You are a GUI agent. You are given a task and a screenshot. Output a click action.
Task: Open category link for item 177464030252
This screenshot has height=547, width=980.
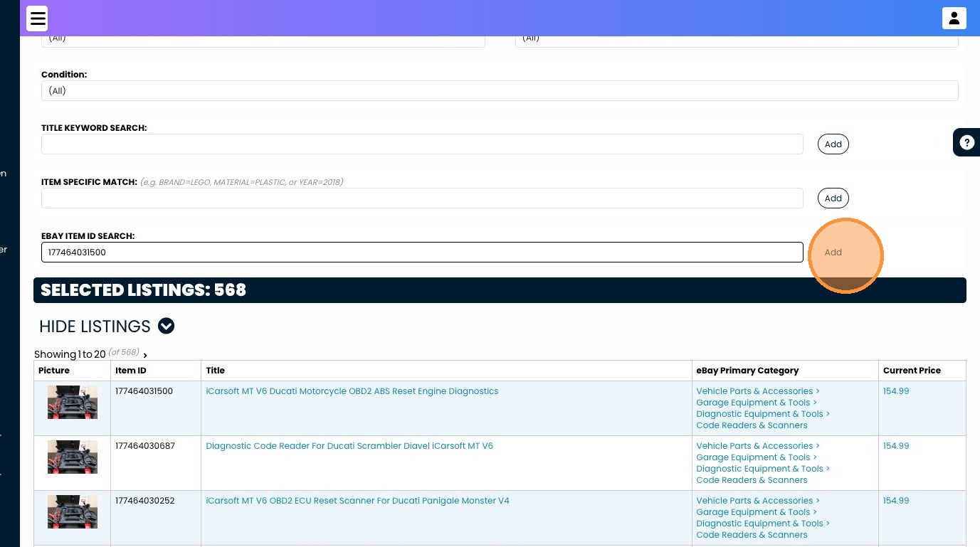pyautogui.click(x=763, y=518)
